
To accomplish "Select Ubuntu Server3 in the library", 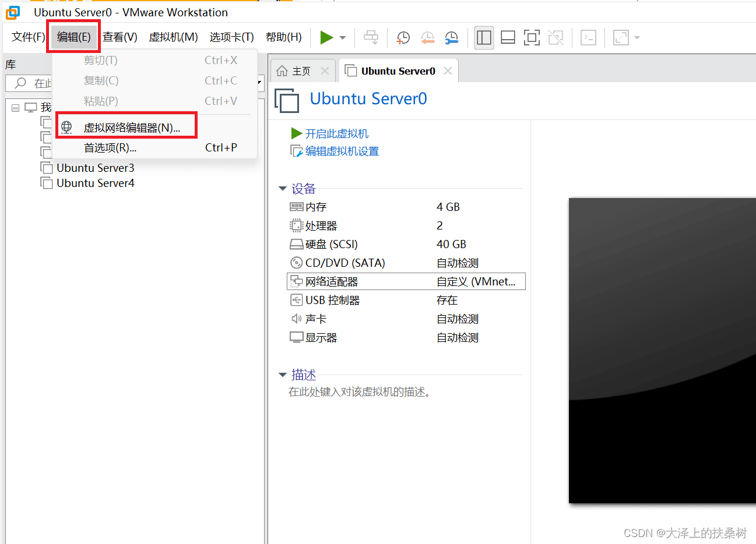I will coord(96,168).
